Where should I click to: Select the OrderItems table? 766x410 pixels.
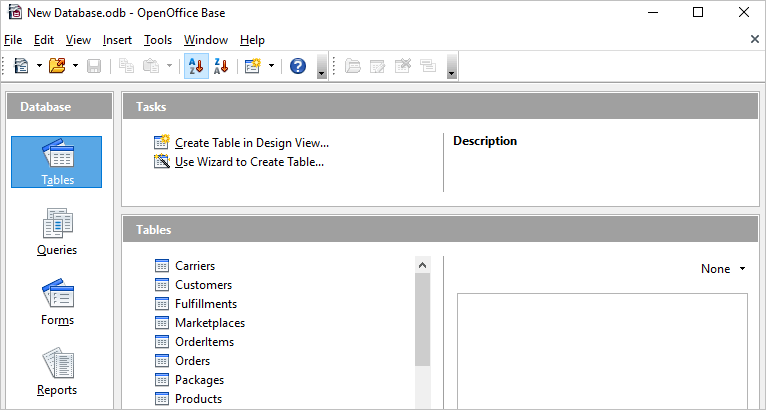pyautogui.click(x=204, y=342)
